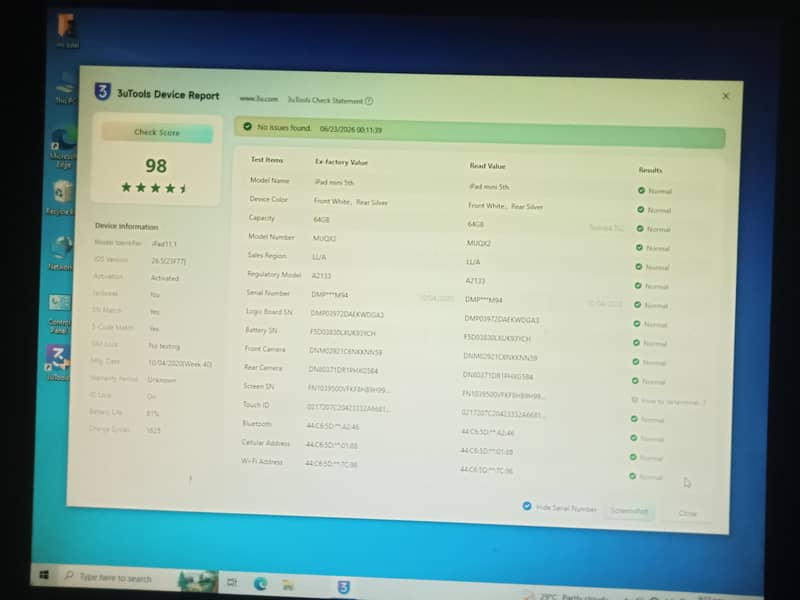The image size is (800, 600).
Task: Click the Battery Life value 81%
Action: pos(153,413)
